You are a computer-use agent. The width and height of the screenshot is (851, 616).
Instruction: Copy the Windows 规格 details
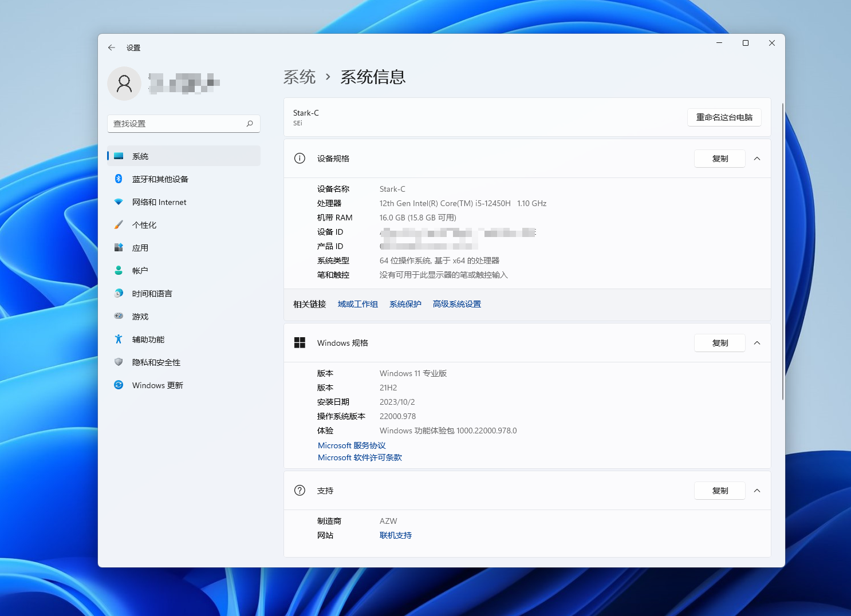coord(720,343)
